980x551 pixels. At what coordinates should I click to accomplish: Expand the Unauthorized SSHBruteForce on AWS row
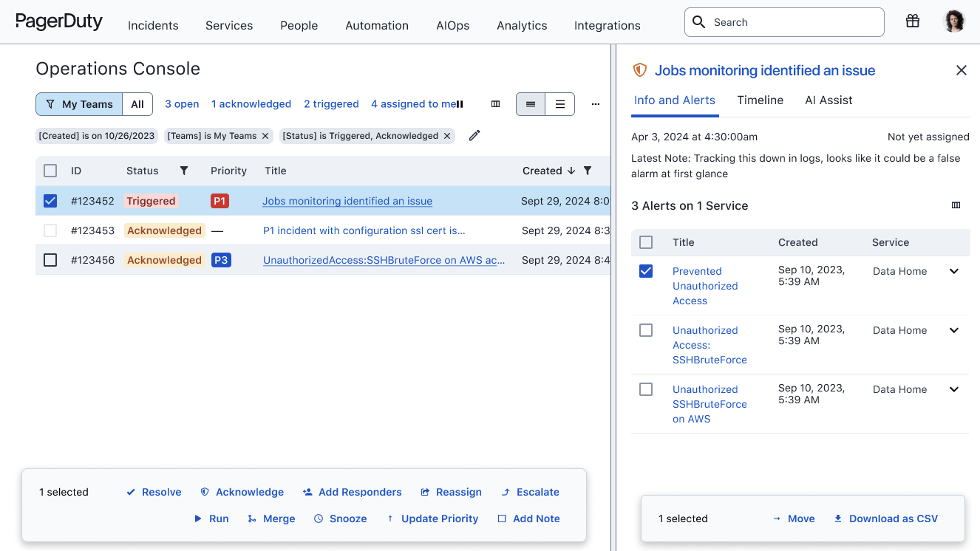coord(954,389)
